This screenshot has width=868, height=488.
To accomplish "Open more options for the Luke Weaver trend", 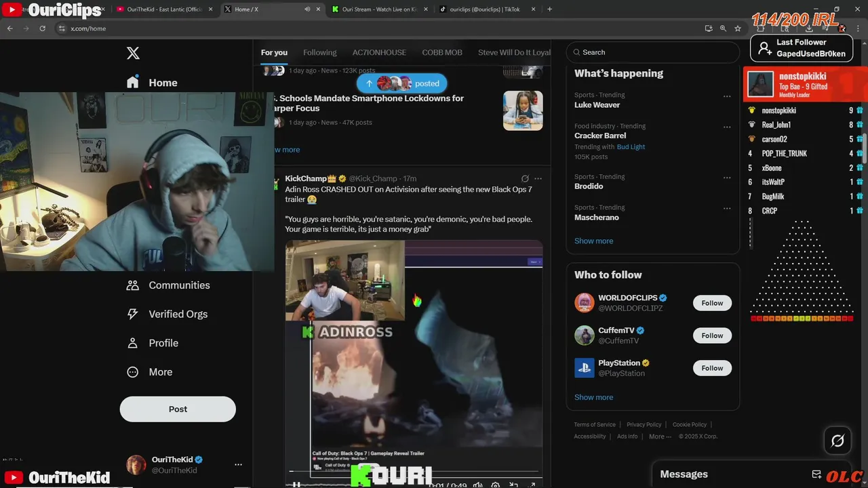I will coord(727,96).
